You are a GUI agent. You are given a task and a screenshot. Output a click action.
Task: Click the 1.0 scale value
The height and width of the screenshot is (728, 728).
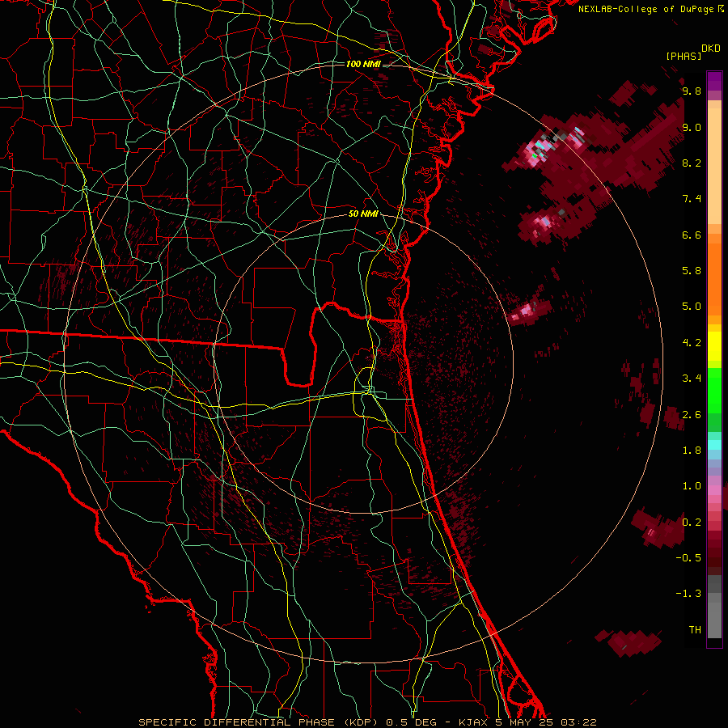692,486
